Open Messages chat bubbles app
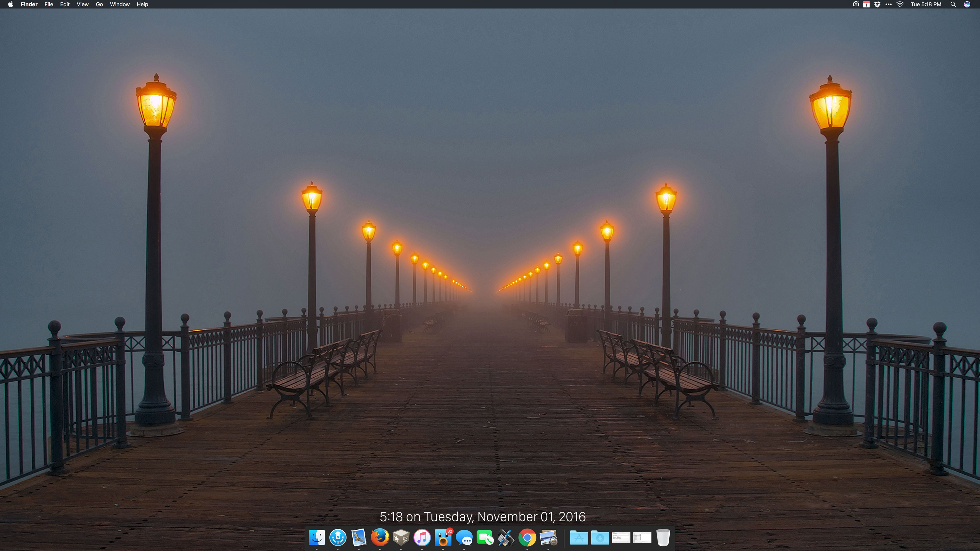This screenshot has height=551, width=980. click(x=464, y=538)
